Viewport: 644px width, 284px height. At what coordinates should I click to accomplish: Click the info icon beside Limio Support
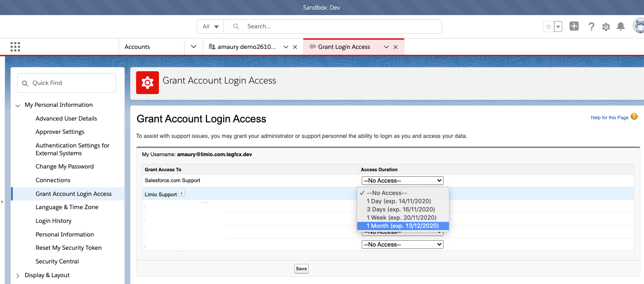181,194
